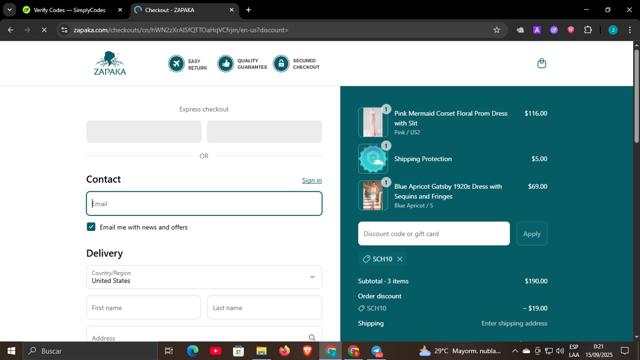Click the Discount code or gift card field
This screenshot has width=640, height=360.
pos(434,233)
